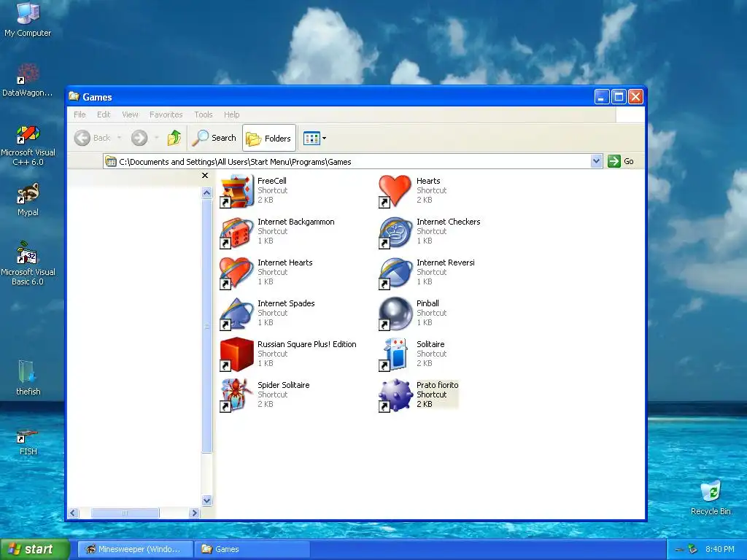The image size is (747, 560).
Task: Click the Search toolbar button
Action: pos(214,138)
